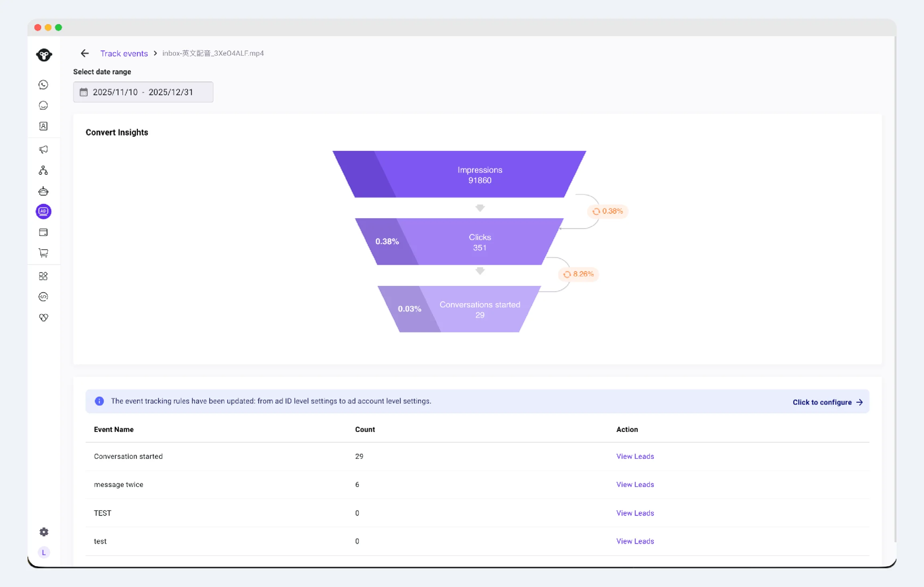Click the back arrow beside Track events
Viewport: 924px width, 587px height.
[x=85, y=53]
